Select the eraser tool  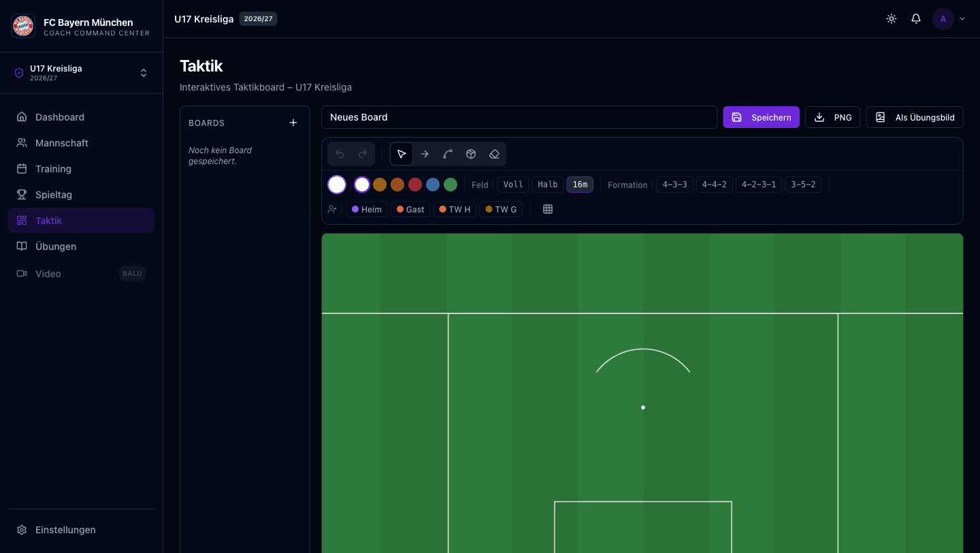click(x=494, y=154)
